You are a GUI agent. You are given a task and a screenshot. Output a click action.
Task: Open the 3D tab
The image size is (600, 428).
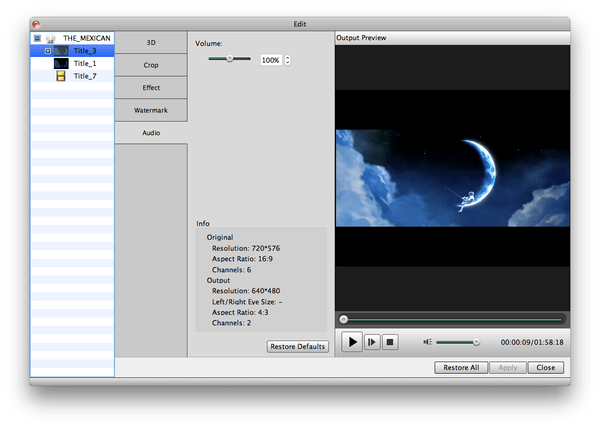[x=151, y=42]
